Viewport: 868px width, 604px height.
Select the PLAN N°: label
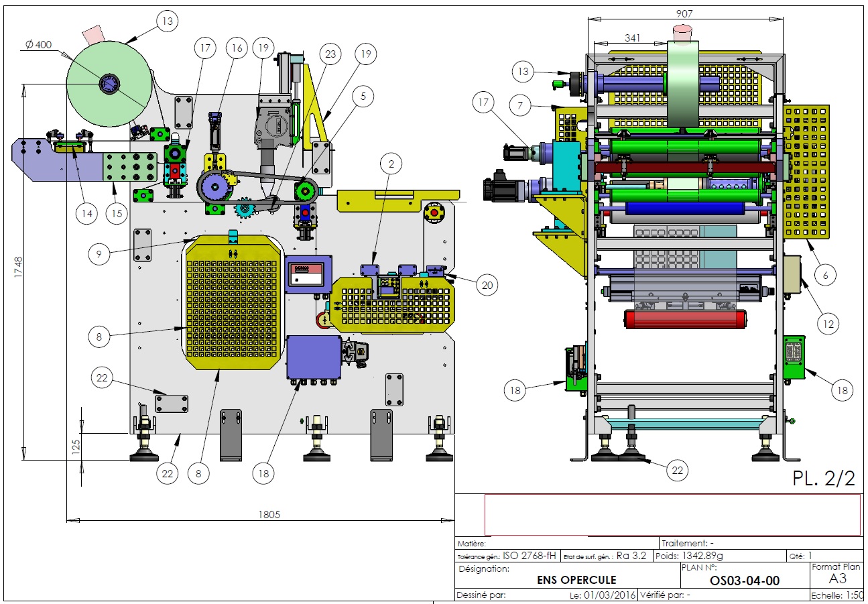(x=699, y=566)
